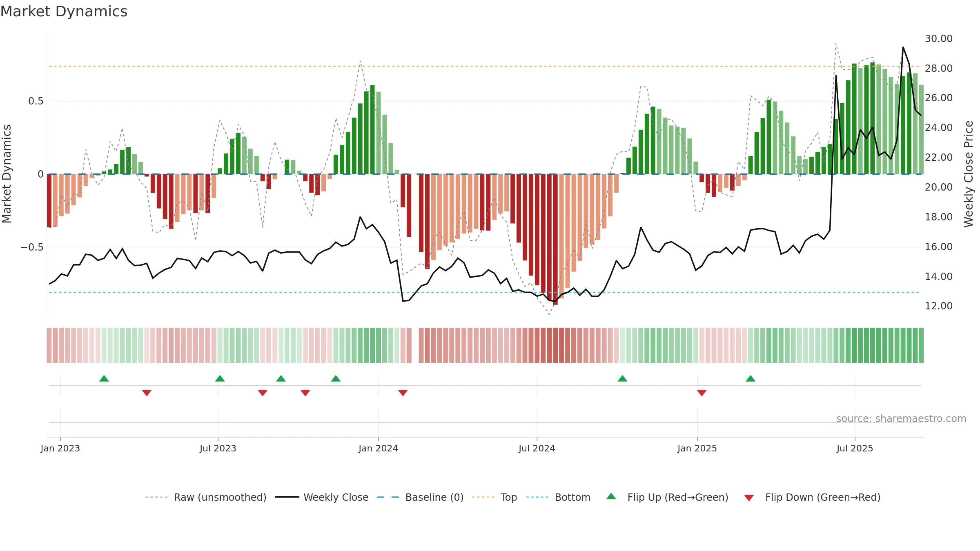Click the Market Dynamics chart title
The image size is (980, 551).
(64, 11)
